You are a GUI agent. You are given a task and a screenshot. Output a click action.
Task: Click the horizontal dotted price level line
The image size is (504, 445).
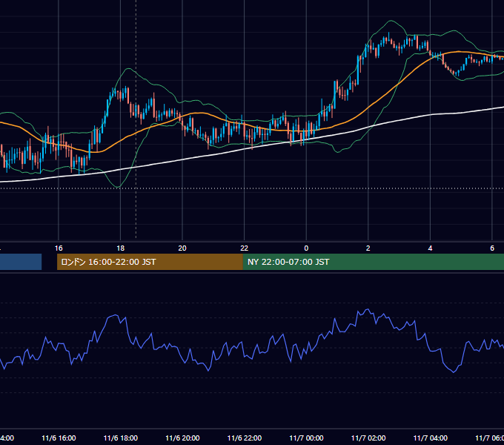point(252,188)
